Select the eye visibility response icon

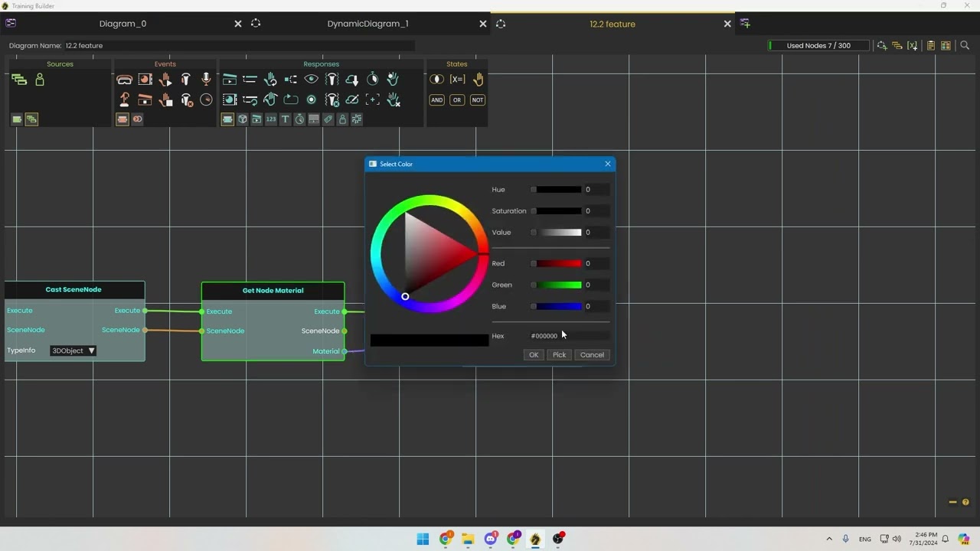(311, 80)
